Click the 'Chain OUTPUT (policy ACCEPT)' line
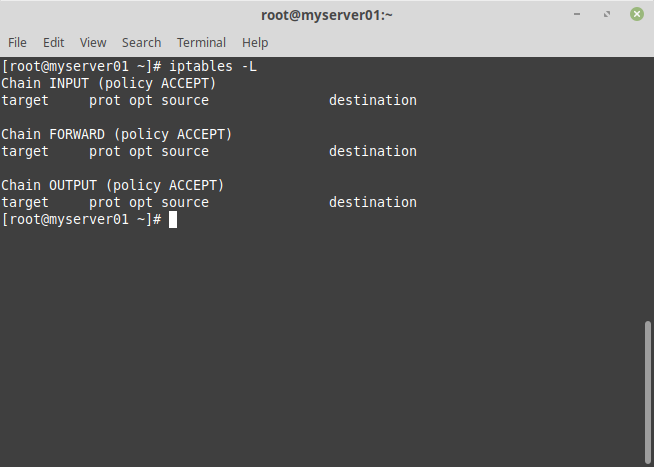This screenshot has width=654, height=467. tap(113, 185)
